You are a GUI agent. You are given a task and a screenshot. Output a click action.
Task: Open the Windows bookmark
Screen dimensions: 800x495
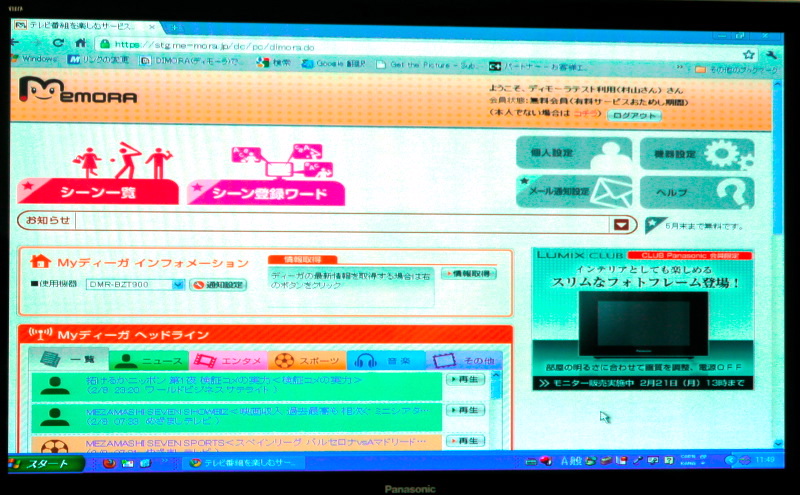(x=34, y=59)
